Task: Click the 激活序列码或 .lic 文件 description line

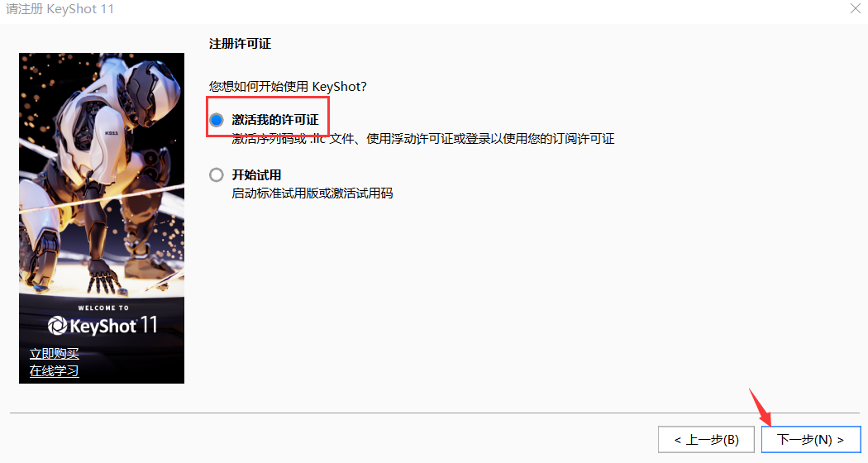Action: coord(423,138)
